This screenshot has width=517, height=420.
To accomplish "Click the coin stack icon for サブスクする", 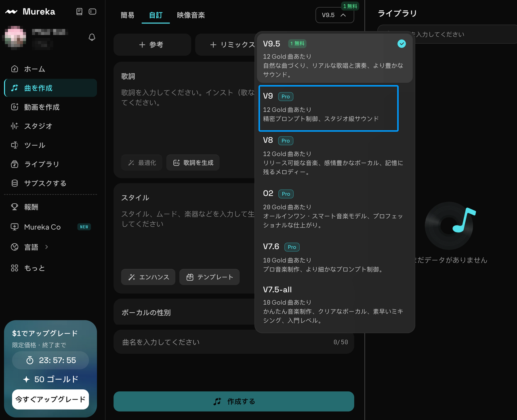I will click(x=15, y=183).
